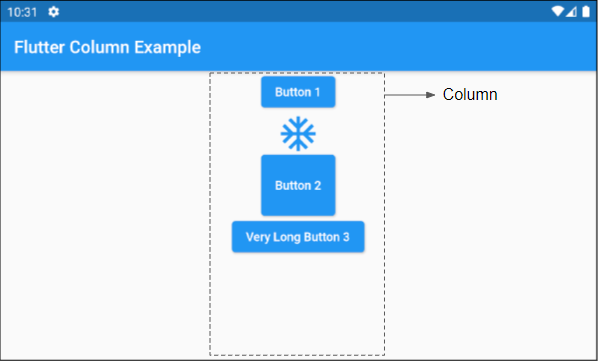Click the blue snowflake icon
598x361 pixels.
[298, 133]
